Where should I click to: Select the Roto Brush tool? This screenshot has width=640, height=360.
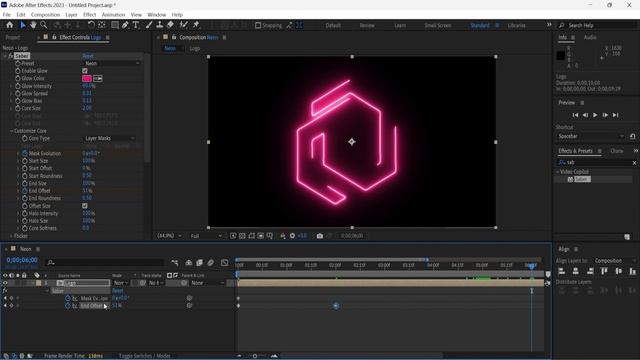184,25
